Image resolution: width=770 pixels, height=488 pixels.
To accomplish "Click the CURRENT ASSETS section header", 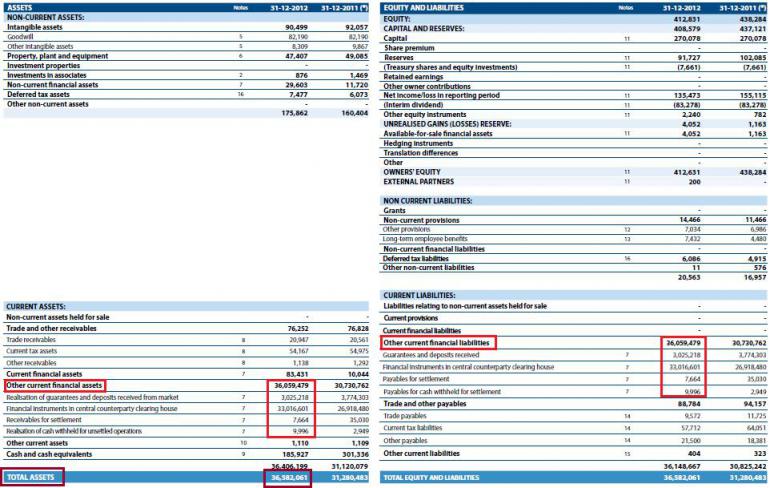I will [x=36, y=306].
